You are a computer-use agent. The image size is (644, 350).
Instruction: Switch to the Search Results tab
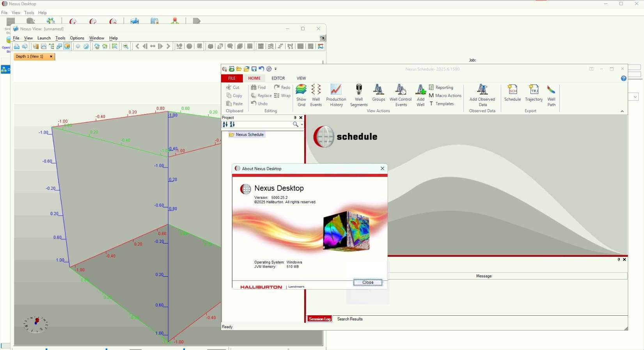point(350,319)
